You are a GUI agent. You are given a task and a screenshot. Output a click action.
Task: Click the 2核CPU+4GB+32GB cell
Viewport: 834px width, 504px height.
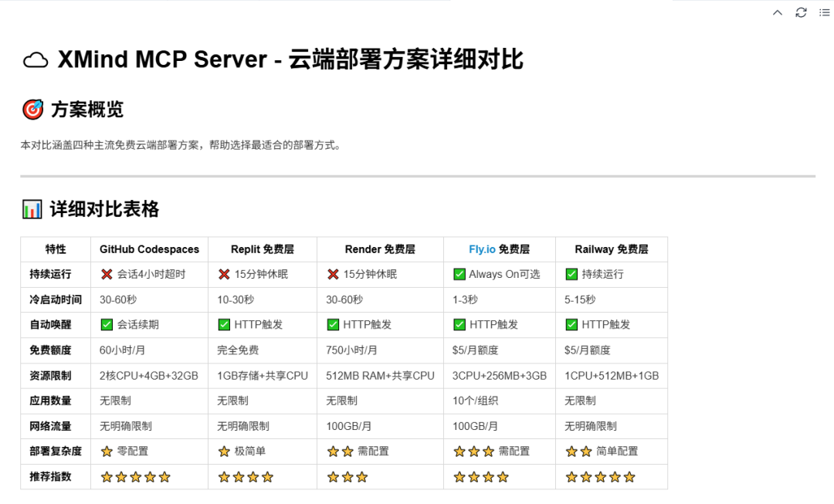pyautogui.click(x=149, y=376)
